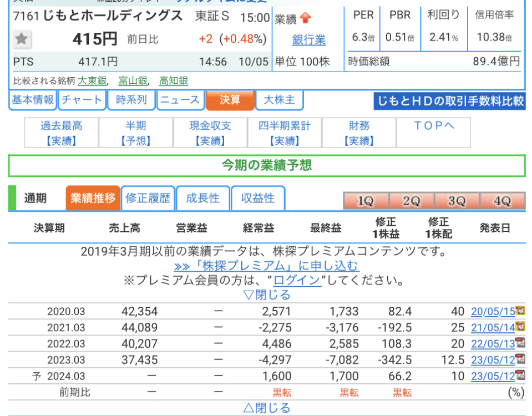Open the 22/05/13 announcement date link
The height and width of the screenshot is (416, 532).
coord(493,344)
